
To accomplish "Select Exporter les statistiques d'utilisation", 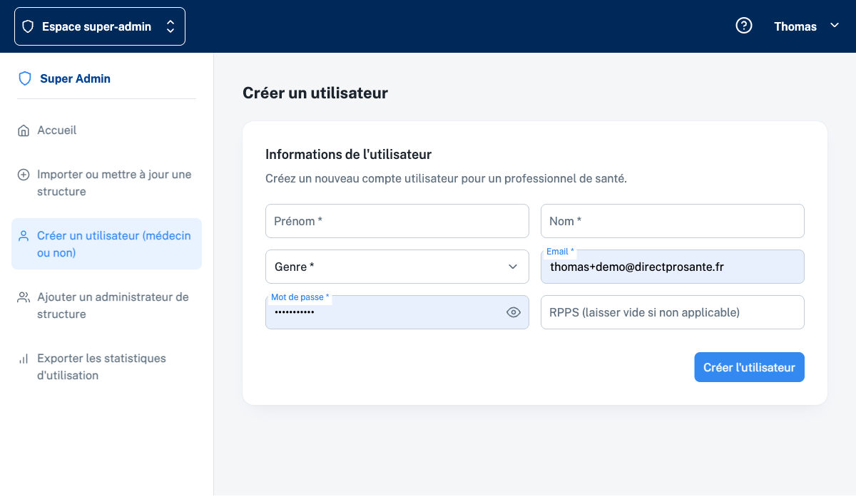I will click(101, 366).
